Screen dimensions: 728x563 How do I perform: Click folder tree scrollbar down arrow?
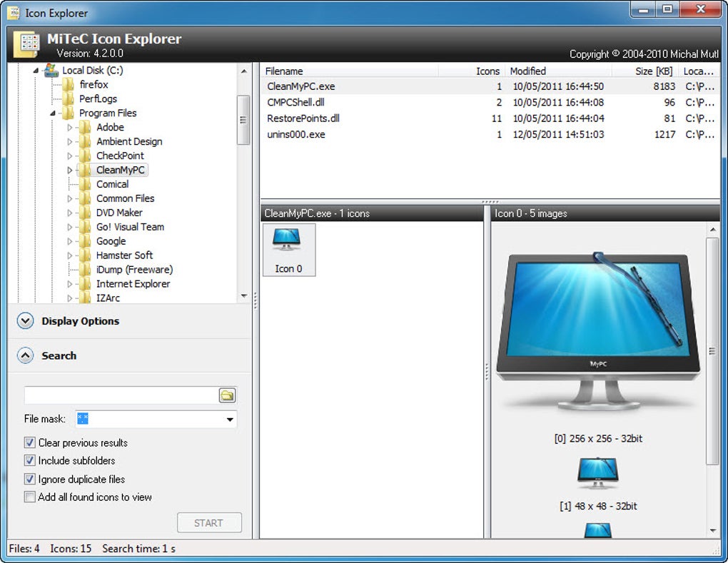click(x=244, y=295)
